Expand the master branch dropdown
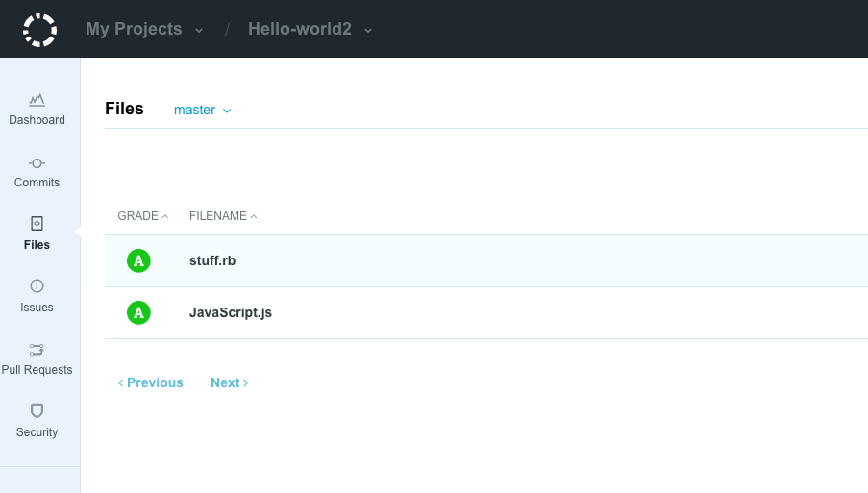Viewport: 868px width, 493px height. click(x=202, y=111)
